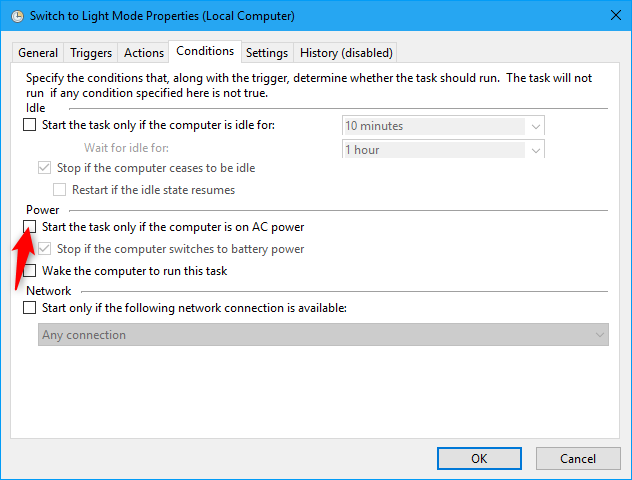Switch to the General tab
This screenshot has width=632, height=480.
pos(38,52)
